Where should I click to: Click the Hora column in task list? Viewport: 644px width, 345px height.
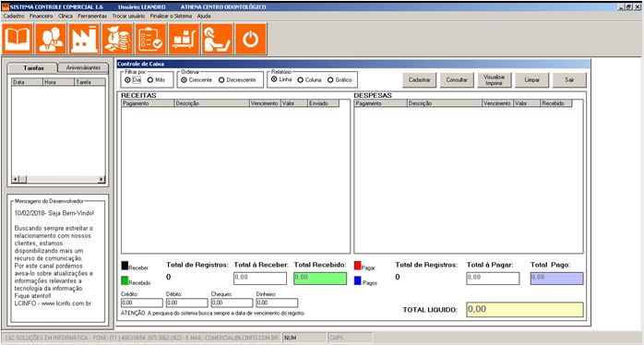(59, 82)
